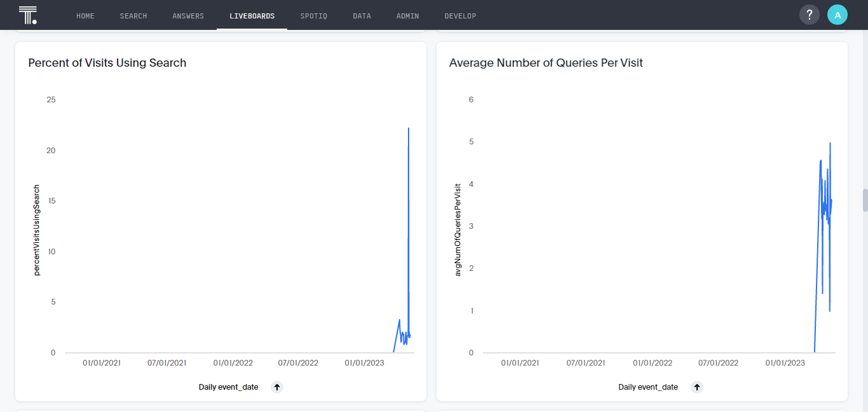Navigate to the Data tab
This screenshot has width=868, height=412.
362,16
